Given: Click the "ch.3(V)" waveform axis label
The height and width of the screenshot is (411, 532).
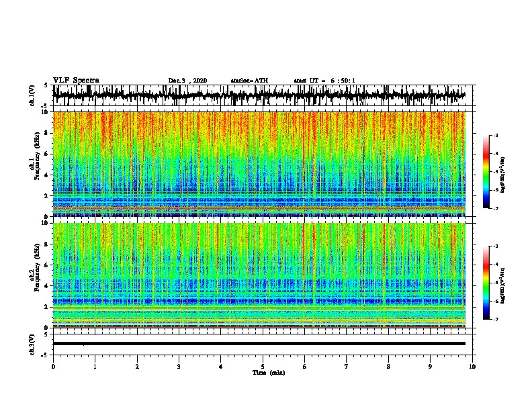Looking at the screenshot, I should click(x=32, y=345).
